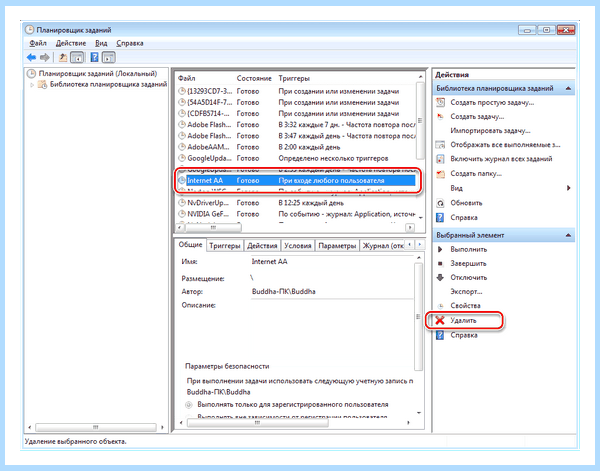Viewport: 600px width, 471px height.
Task: Select radio Выполнять только для зарегистрированного пользователя
Action: click(189, 404)
